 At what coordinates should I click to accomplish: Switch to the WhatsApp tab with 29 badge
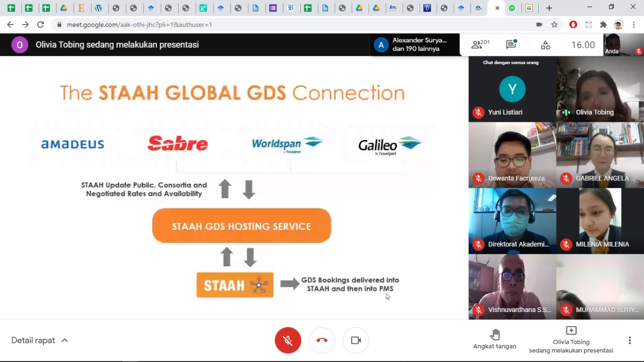[x=512, y=8]
